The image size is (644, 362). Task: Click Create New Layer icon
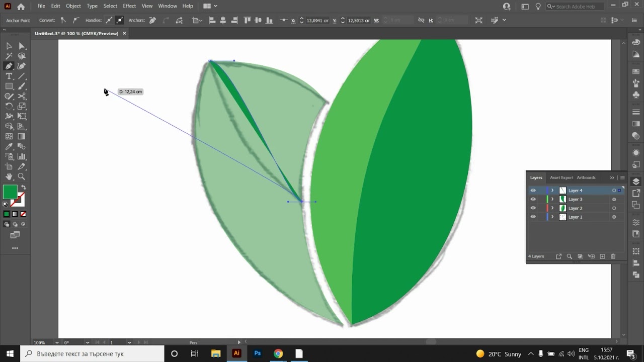pyautogui.click(x=602, y=256)
